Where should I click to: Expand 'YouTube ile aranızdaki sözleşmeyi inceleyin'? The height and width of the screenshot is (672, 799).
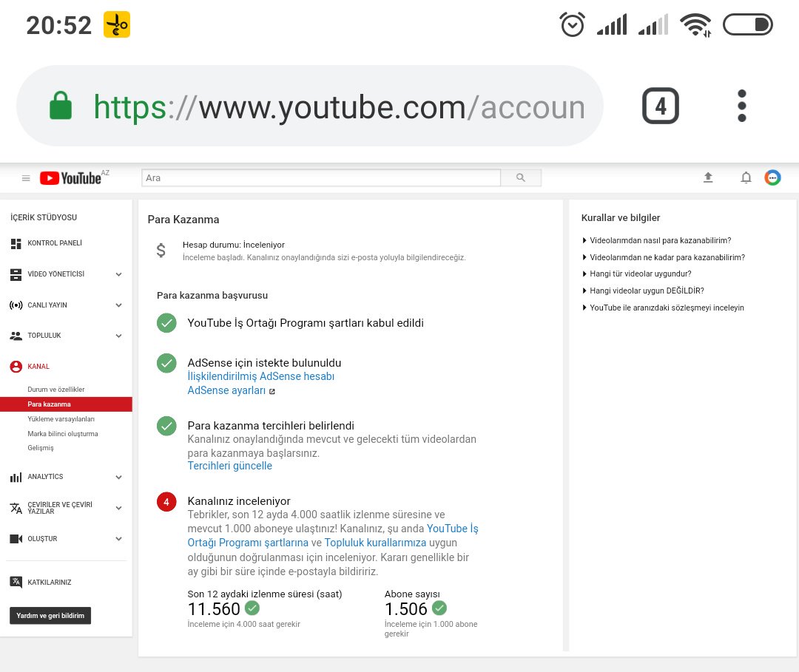[663, 308]
